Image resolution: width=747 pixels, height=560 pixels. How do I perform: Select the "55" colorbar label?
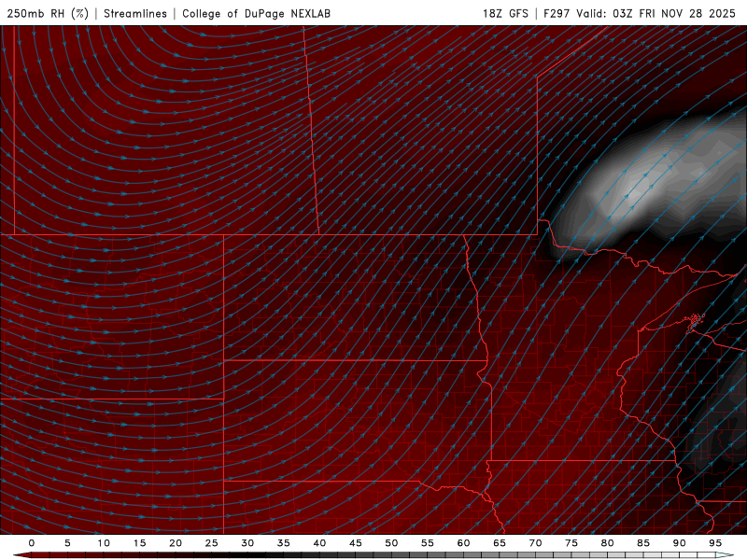click(x=428, y=543)
